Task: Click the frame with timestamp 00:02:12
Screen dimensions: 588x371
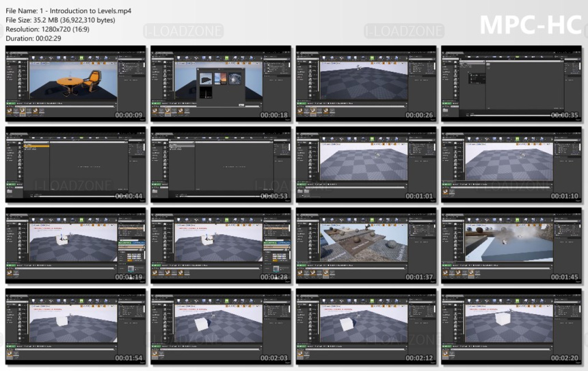Action: point(366,327)
